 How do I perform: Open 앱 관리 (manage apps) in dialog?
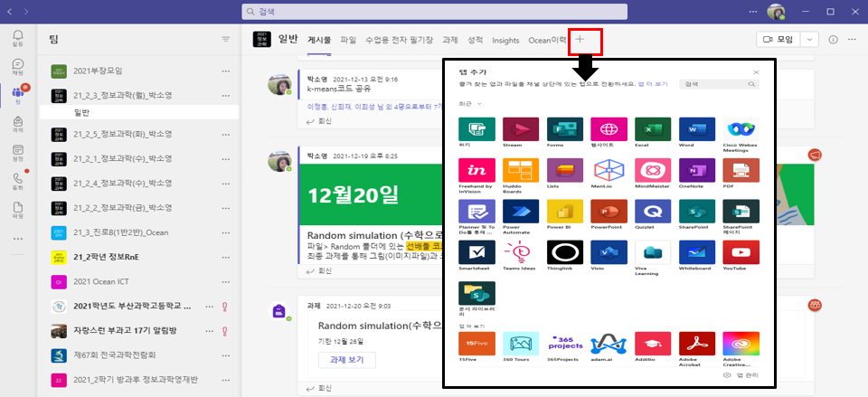(x=741, y=375)
